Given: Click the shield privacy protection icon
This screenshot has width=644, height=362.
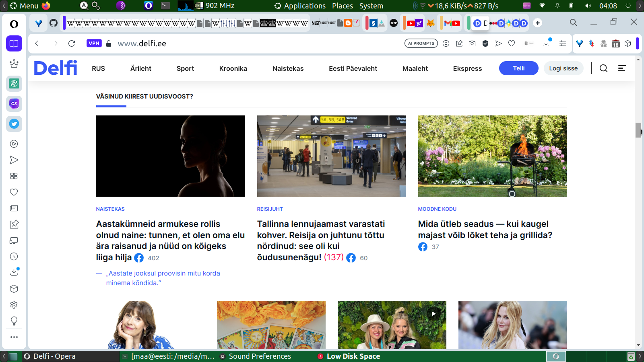Looking at the screenshot, I should click(485, 43).
